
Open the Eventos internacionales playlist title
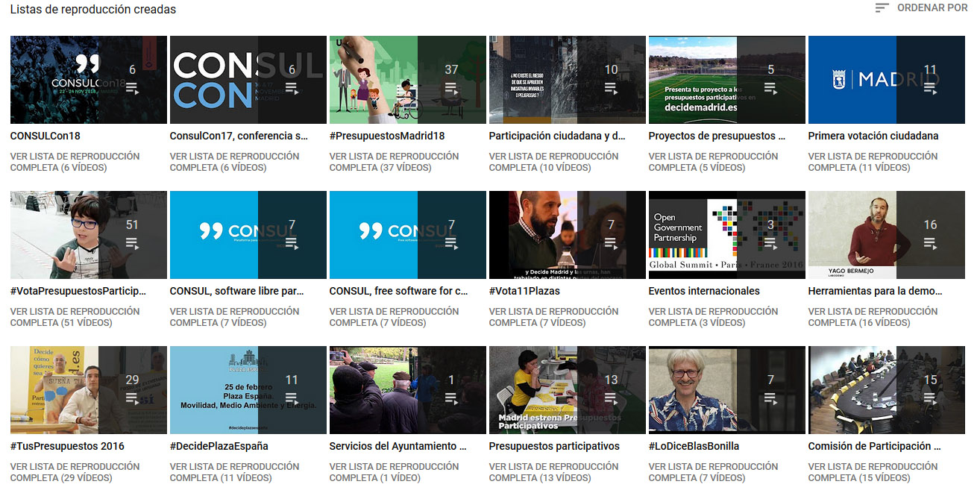pyautogui.click(x=704, y=291)
